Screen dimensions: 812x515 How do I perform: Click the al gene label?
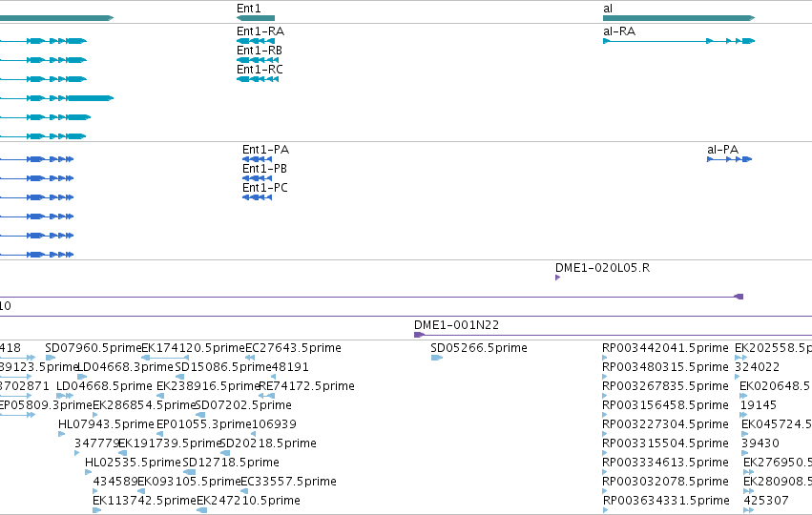[x=608, y=9]
